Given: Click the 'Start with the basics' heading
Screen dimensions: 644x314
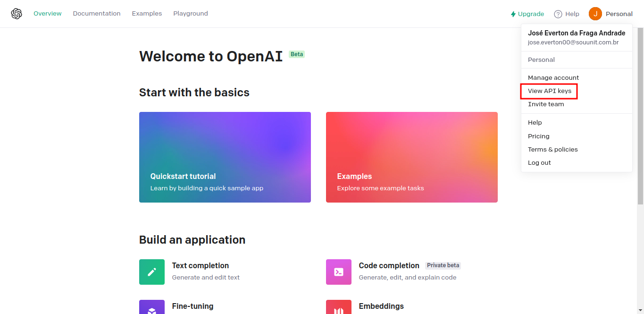Looking at the screenshot, I should pyautogui.click(x=194, y=92).
